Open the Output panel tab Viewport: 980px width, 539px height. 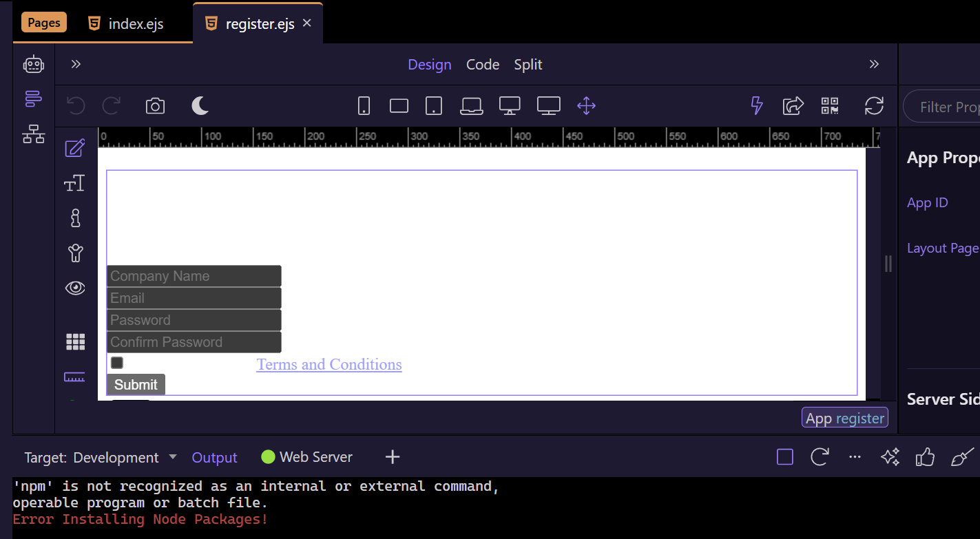coord(214,458)
